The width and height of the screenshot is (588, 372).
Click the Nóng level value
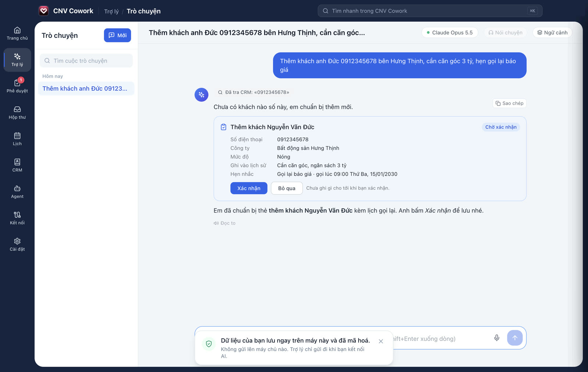point(284,157)
